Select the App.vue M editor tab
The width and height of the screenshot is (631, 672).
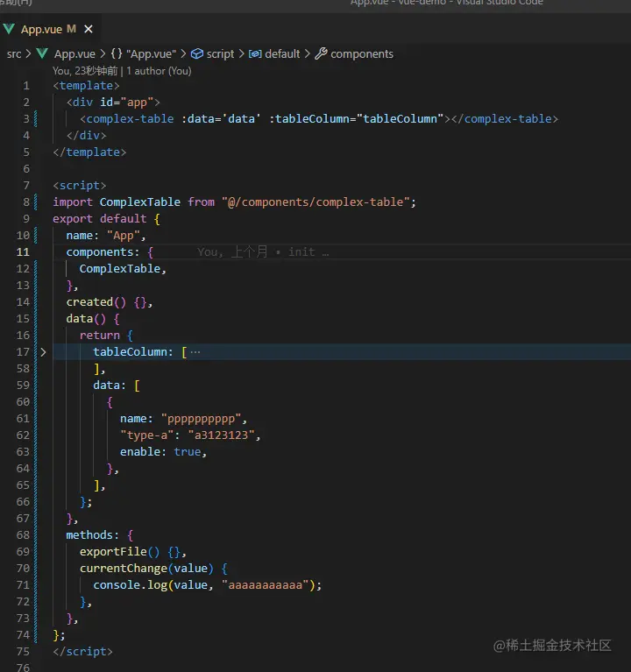pos(51,29)
